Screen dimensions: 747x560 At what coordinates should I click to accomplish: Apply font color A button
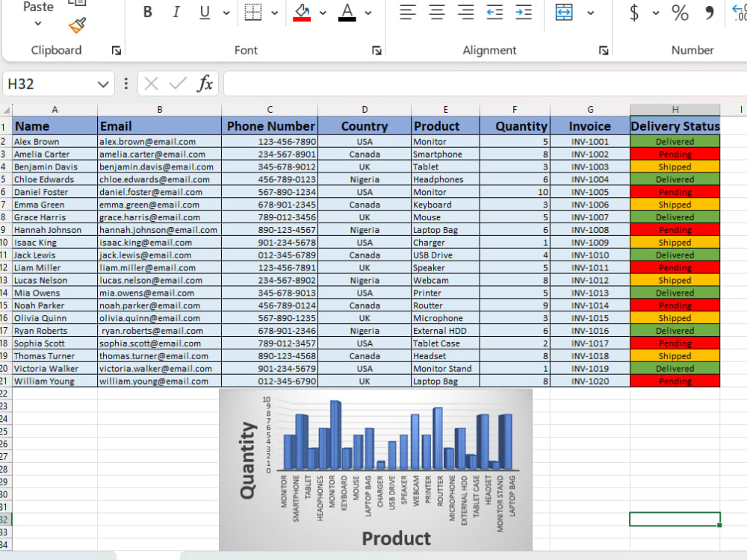coord(347,12)
